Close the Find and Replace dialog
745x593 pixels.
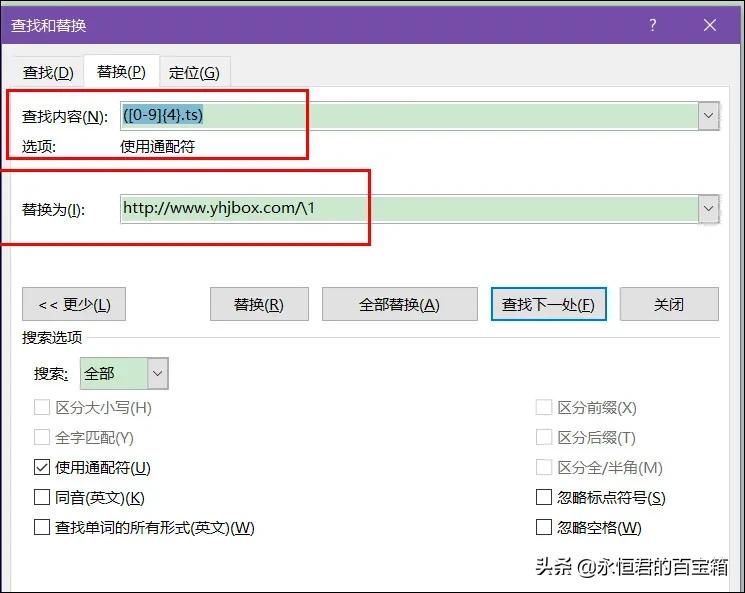point(710,25)
